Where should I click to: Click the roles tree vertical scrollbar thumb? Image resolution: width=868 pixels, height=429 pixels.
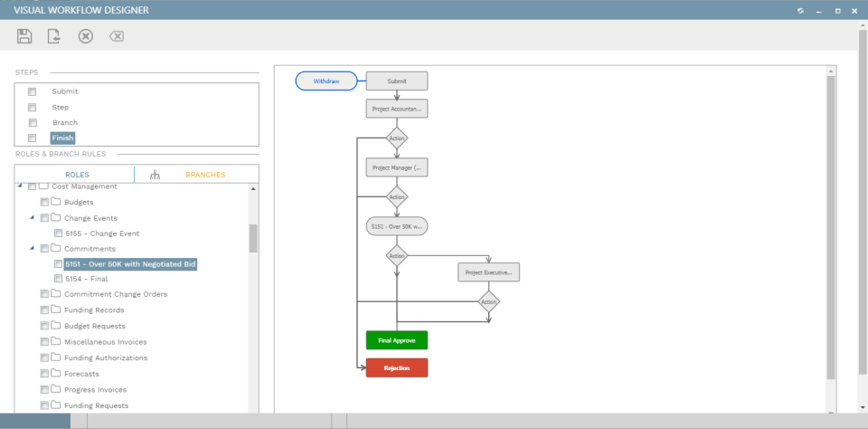[x=253, y=238]
